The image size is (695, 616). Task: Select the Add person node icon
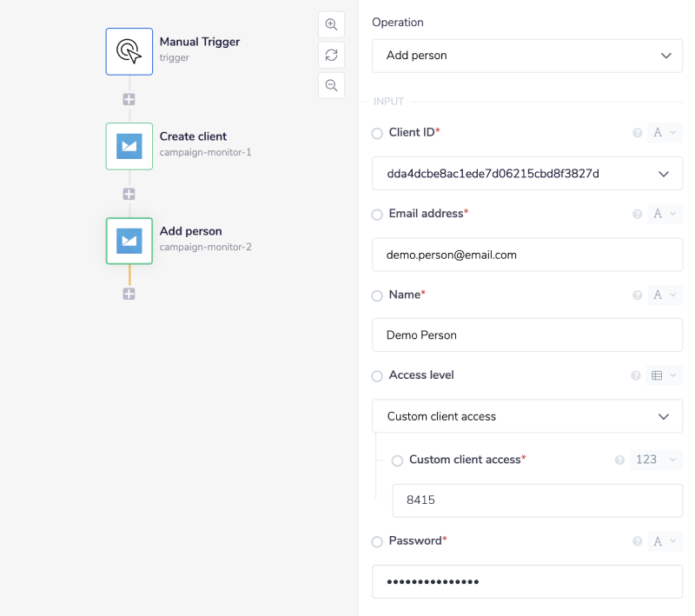[x=129, y=241]
